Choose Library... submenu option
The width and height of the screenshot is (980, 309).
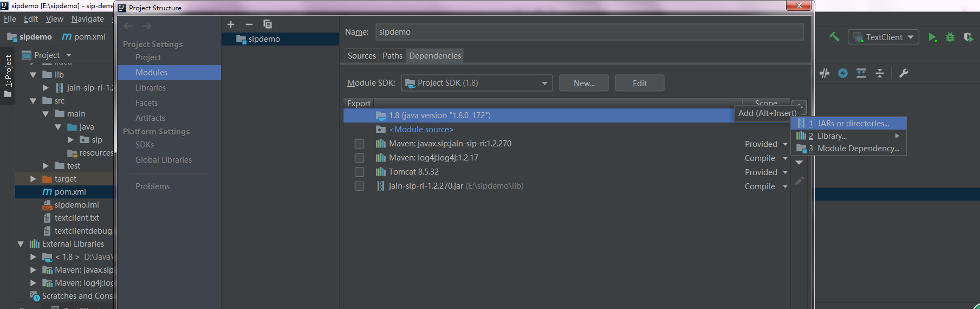click(x=849, y=136)
